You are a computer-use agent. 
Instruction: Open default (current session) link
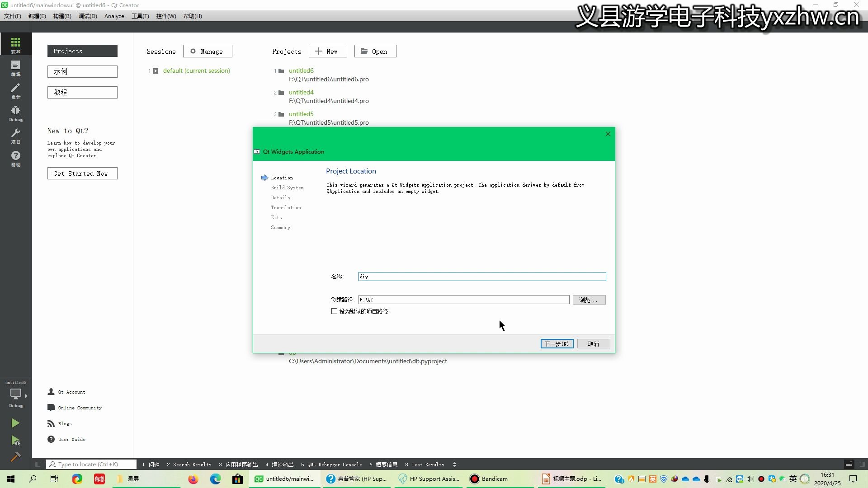point(196,71)
